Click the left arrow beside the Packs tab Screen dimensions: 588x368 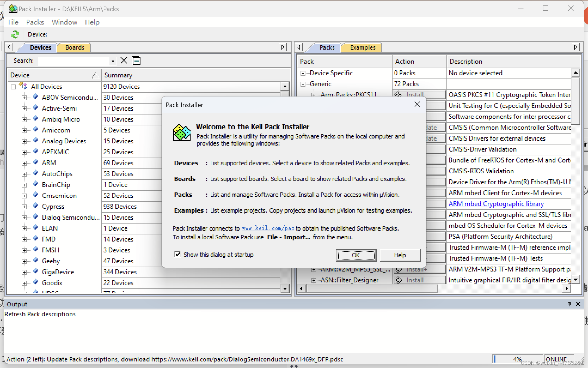pos(299,47)
